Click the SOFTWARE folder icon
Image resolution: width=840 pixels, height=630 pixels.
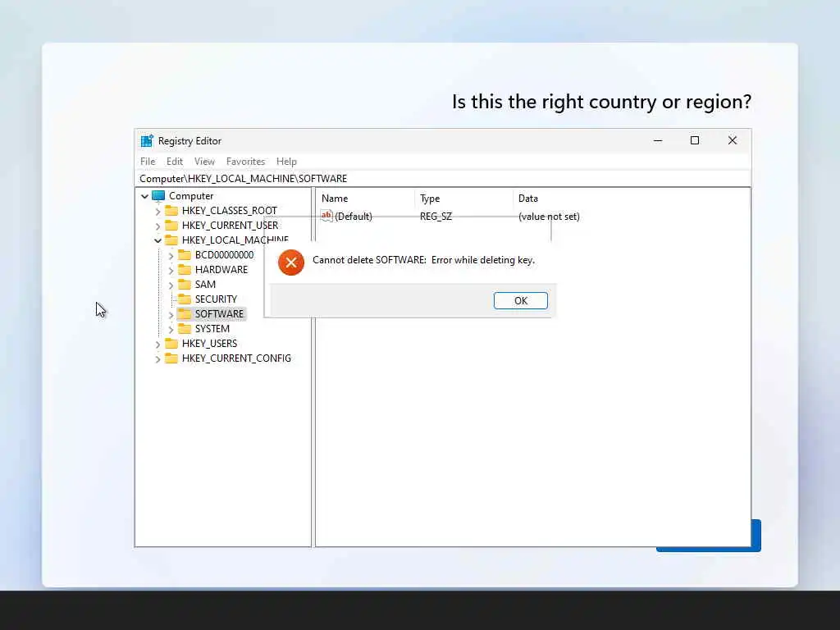pyautogui.click(x=185, y=313)
